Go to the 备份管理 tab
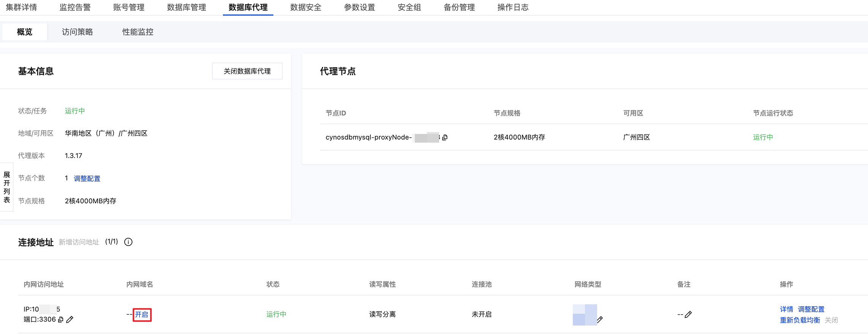Image resolution: width=868 pixels, height=335 pixels. click(459, 7)
